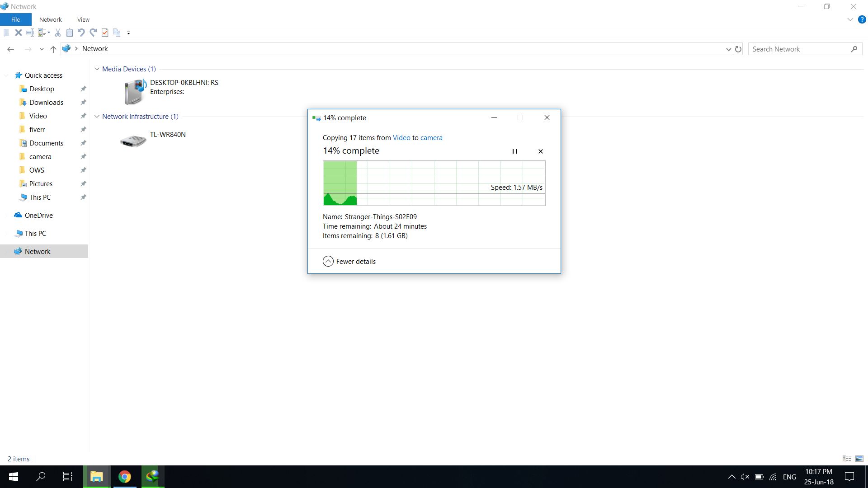Click the muted volume tray icon
This screenshot has height=488, width=868.
point(745,477)
